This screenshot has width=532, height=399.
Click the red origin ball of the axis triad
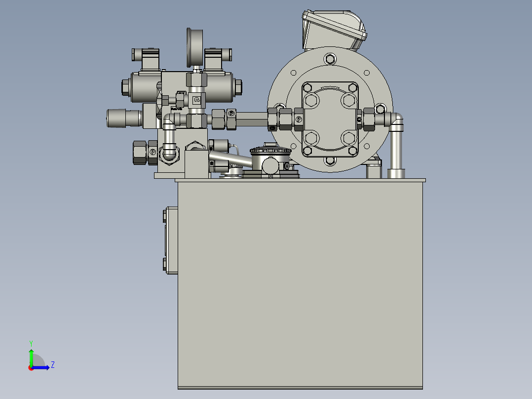[31, 368]
